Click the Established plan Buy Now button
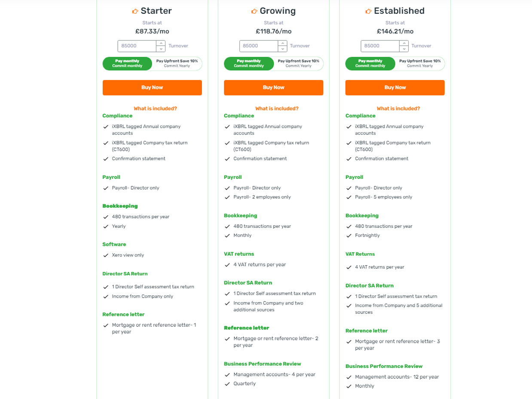The width and height of the screenshot is (532, 399). pyautogui.click(x=395, y=87)
